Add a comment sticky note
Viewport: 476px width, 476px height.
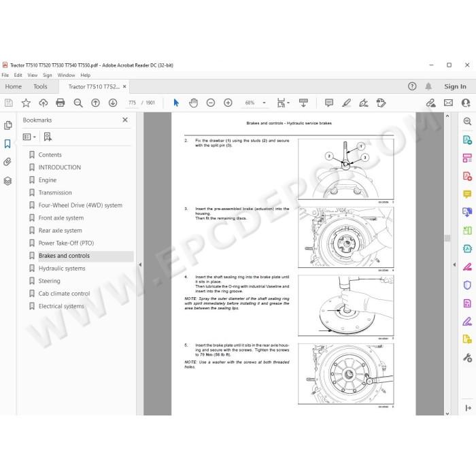[x=328, y=103]
